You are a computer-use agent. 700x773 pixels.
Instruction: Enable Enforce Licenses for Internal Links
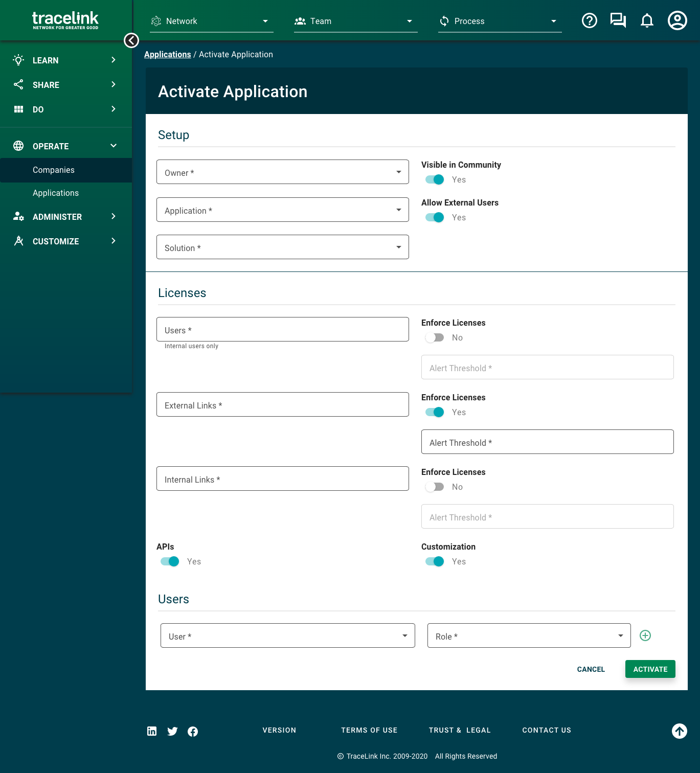[x=435, y=487]
